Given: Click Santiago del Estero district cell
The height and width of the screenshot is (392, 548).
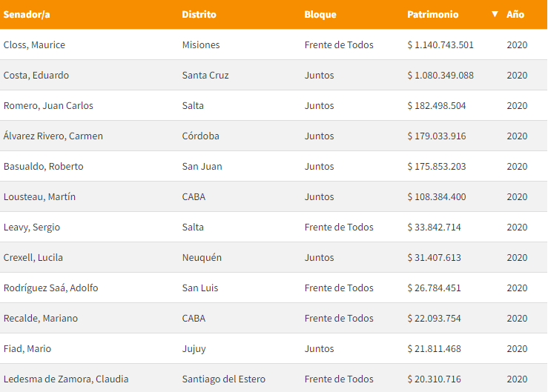Looking at the screenshot, I should (x=223, y=379).
